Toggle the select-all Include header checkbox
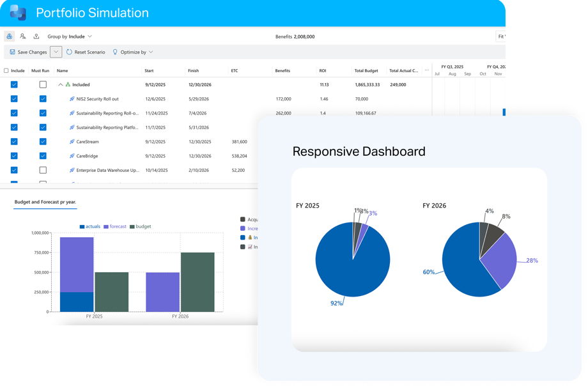Screen dimensions: 588x386 [6, 71]
